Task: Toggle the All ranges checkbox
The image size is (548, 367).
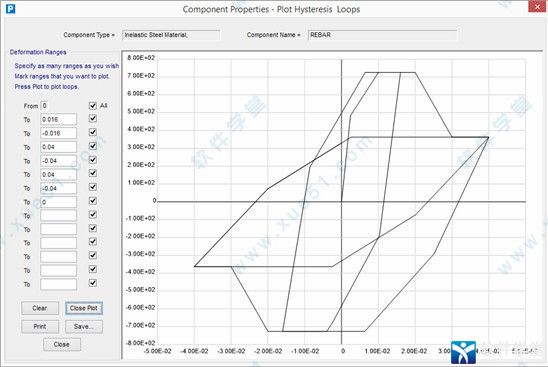Action: coord(93,106)
